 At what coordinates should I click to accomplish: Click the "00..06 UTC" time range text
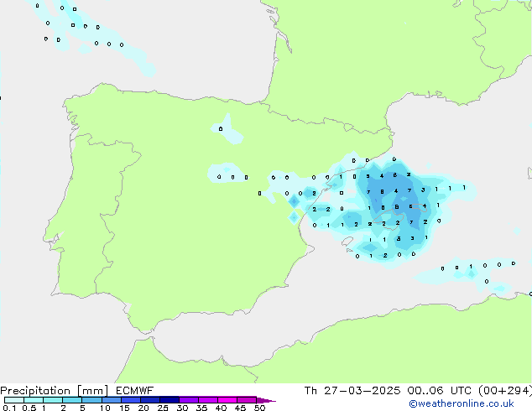428,390
